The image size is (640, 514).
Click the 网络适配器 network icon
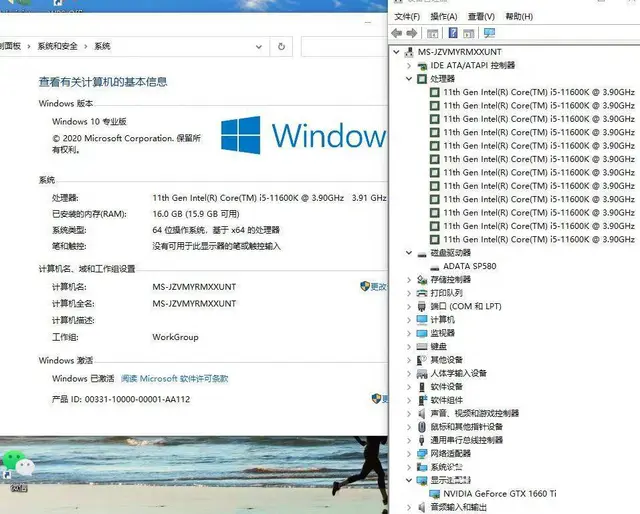pos(422,454)
